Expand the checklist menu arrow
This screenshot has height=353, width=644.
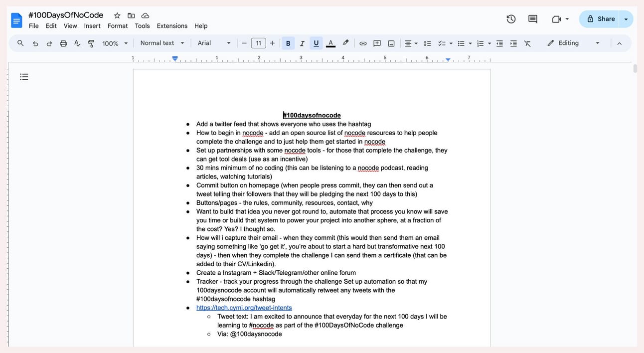click(451, 43)
